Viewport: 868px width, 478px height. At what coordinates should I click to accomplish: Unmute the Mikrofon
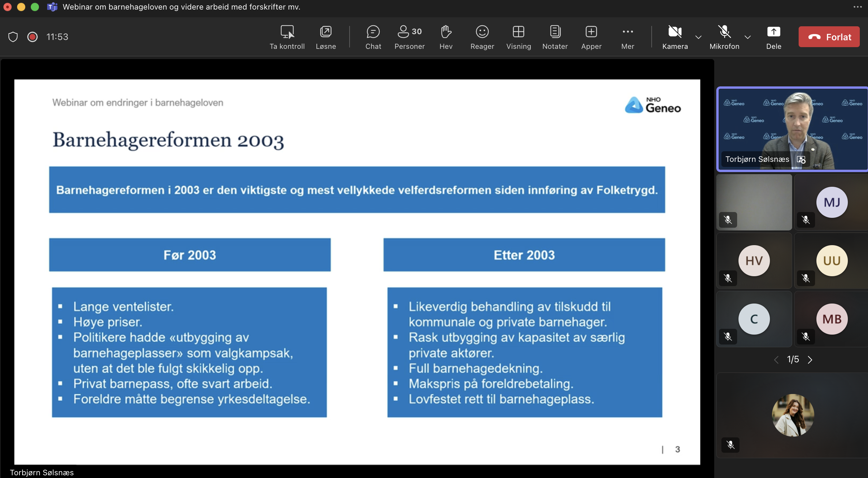point(724,37)
